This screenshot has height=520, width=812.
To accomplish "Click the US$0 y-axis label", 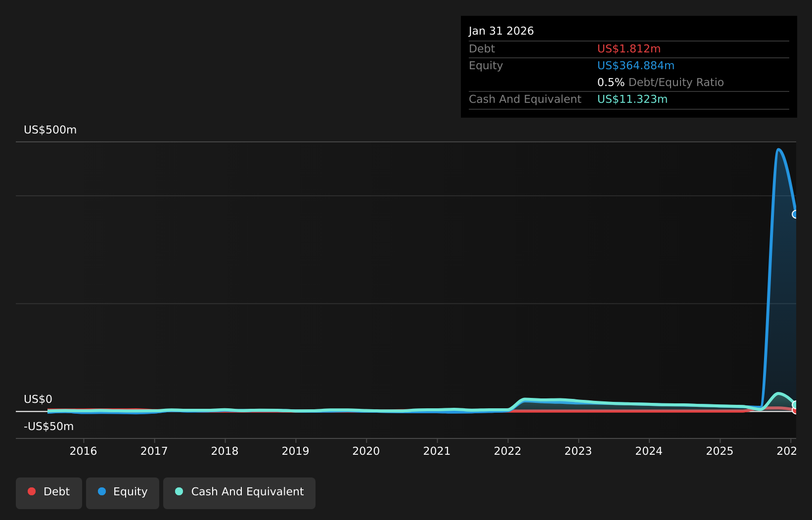I will tap(38, 399).
